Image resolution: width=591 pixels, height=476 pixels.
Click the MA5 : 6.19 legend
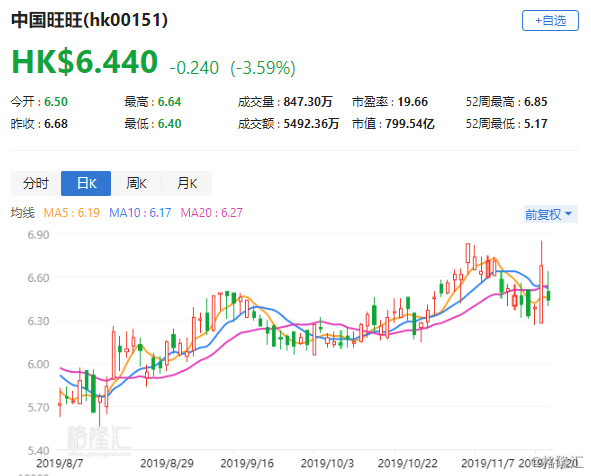coord(72,213)
